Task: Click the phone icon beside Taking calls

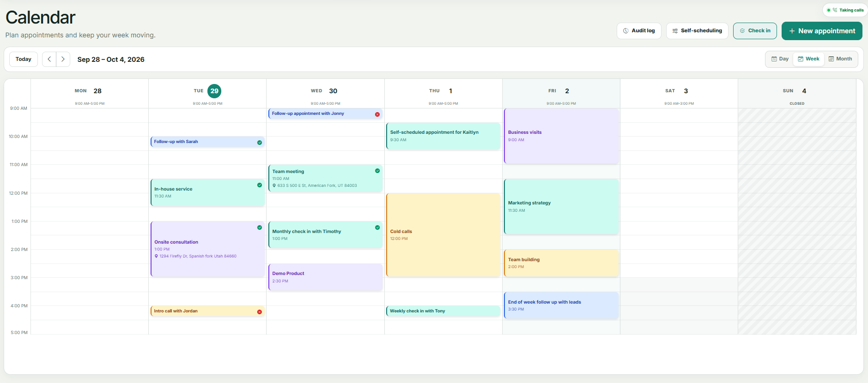Action: click(x=835, y=10)
